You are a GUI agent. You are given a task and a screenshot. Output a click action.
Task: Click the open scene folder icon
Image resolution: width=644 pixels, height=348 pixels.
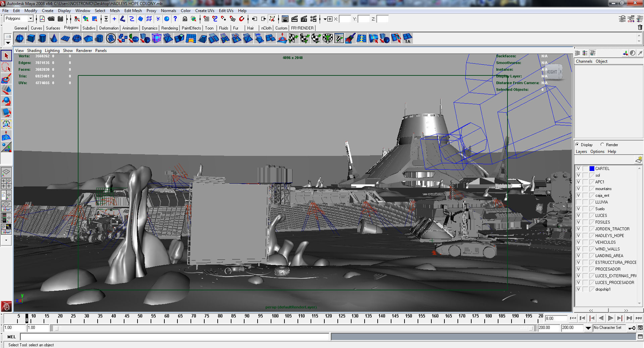tap(51, 19)
